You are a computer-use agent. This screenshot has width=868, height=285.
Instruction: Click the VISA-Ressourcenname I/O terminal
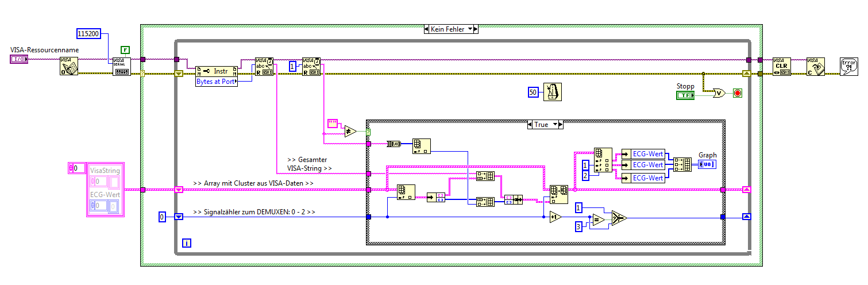coord(18,60)
